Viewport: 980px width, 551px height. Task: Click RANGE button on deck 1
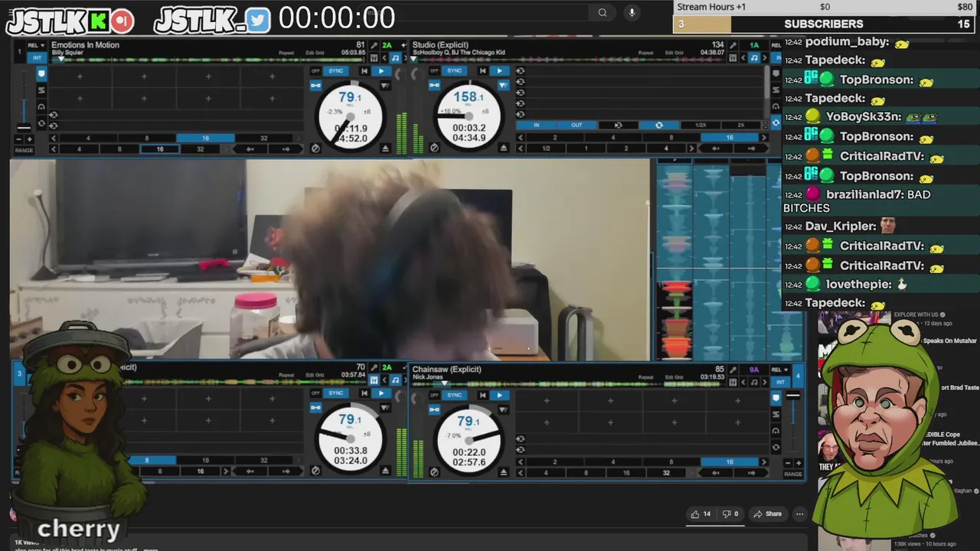coord(24,151)
